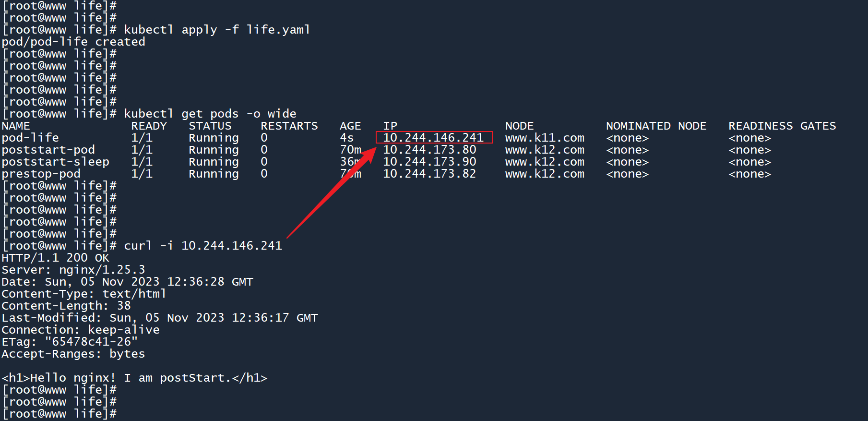The image size is (868, 421).
Task: Click the curl -i 10.244.146.241 command line
Action: (203, 246)
